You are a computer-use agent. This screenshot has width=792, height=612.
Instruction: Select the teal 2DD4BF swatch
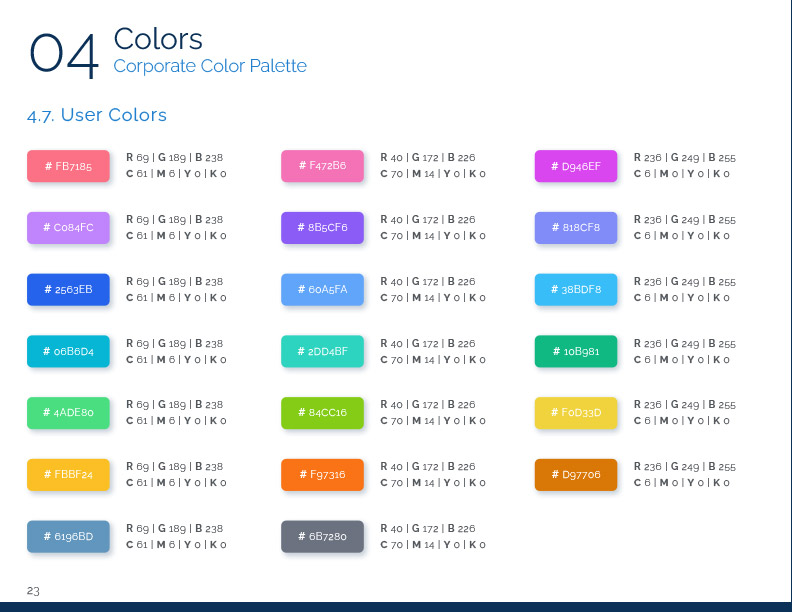point(322,352)
